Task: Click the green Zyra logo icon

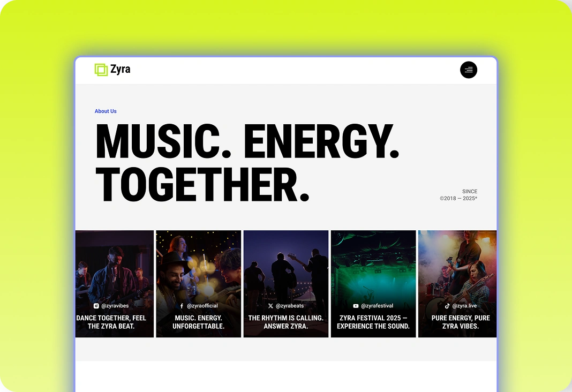Action: [x=101, y=70]
